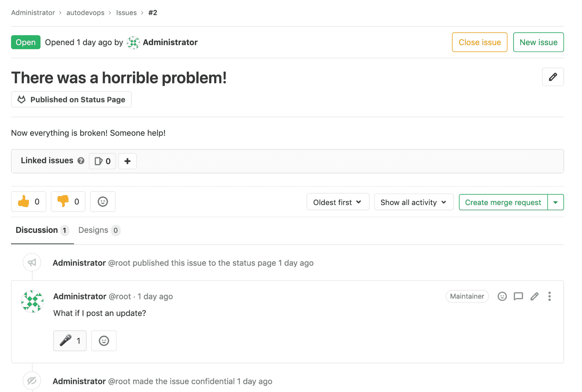Toggle thumbs down reaction on issue
The width and height of the screenshot is (582, 392).
tap(68, 202)
